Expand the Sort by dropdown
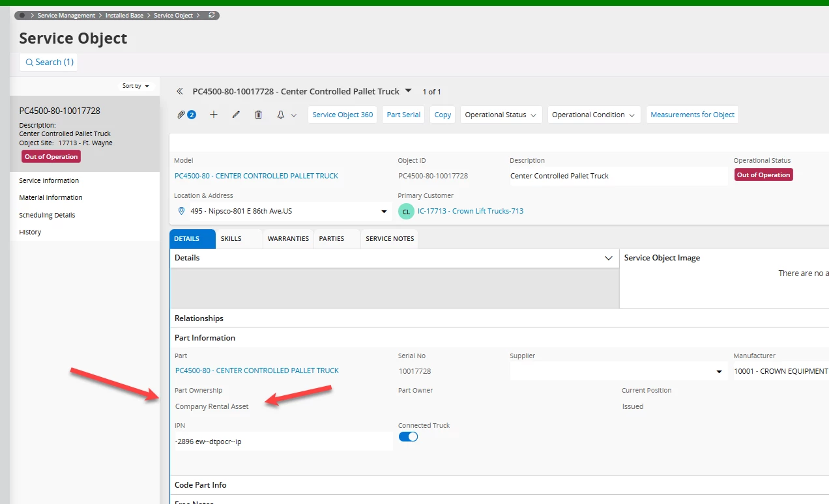Image resolution: width=829 pixels, height=504 pixels. [136, 86]
